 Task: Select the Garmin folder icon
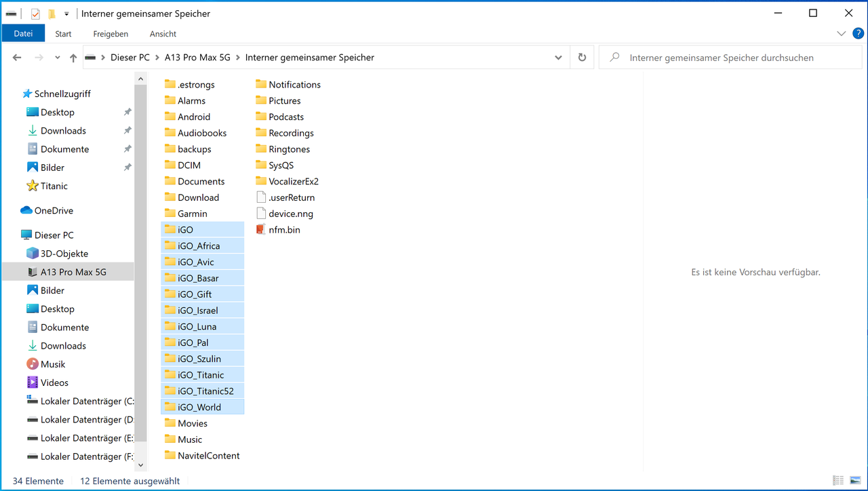tap(170, 213)
